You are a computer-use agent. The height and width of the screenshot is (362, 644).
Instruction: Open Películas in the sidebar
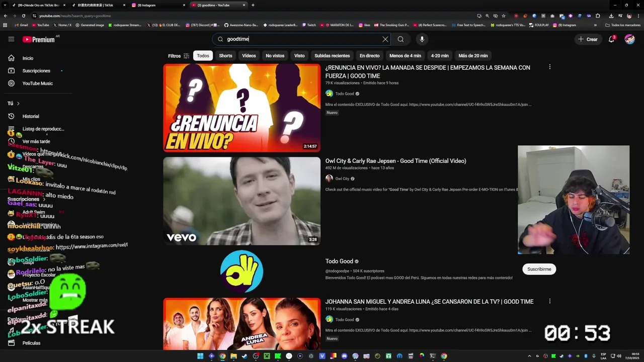[x=31, y=343]
